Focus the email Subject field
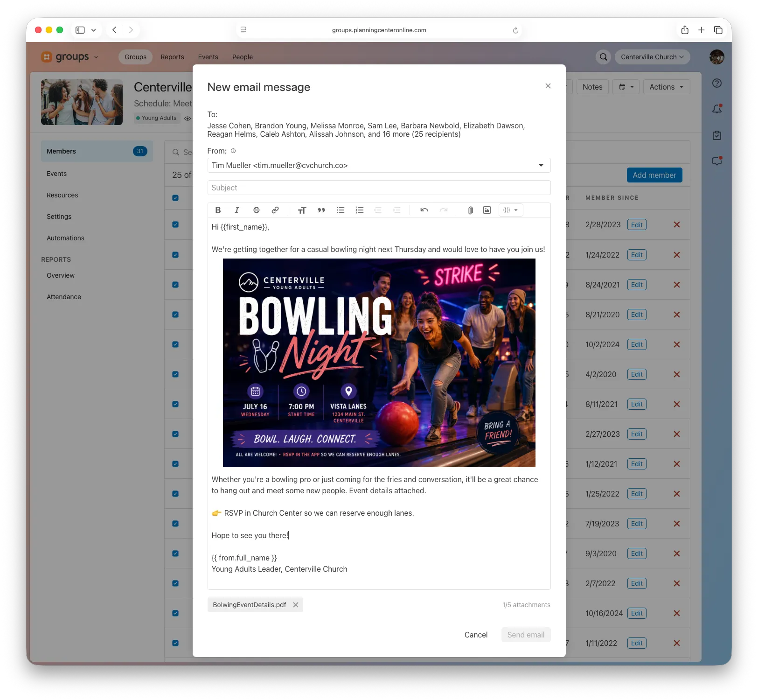 point(379,188)
